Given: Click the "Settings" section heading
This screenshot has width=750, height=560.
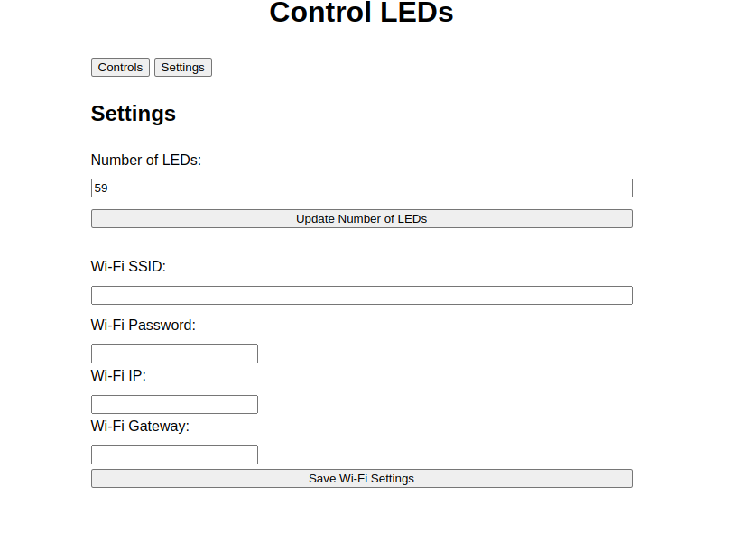Looking at the screenshot, I should pos(133,114).
